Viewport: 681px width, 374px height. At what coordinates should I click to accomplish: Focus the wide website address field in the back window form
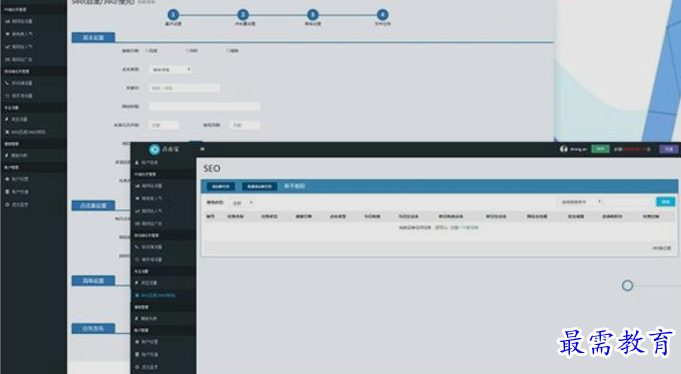tap(205, 106)
